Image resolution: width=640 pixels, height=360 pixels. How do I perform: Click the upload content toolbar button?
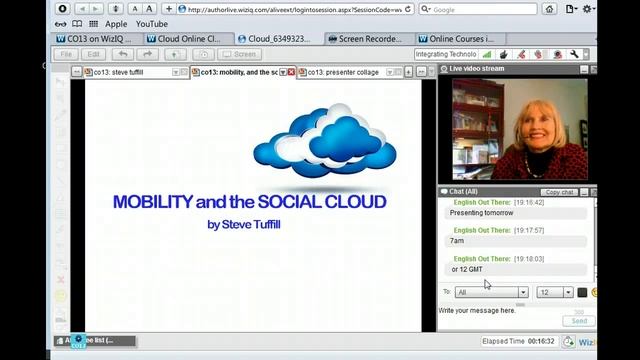click(175, 54)
